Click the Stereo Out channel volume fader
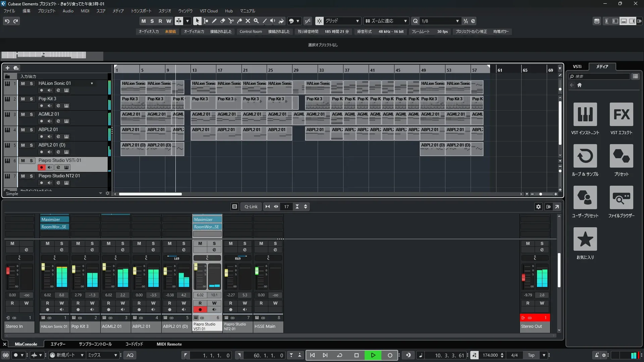The width and height of the screenshot is (644, 362). tap(523, 277)
